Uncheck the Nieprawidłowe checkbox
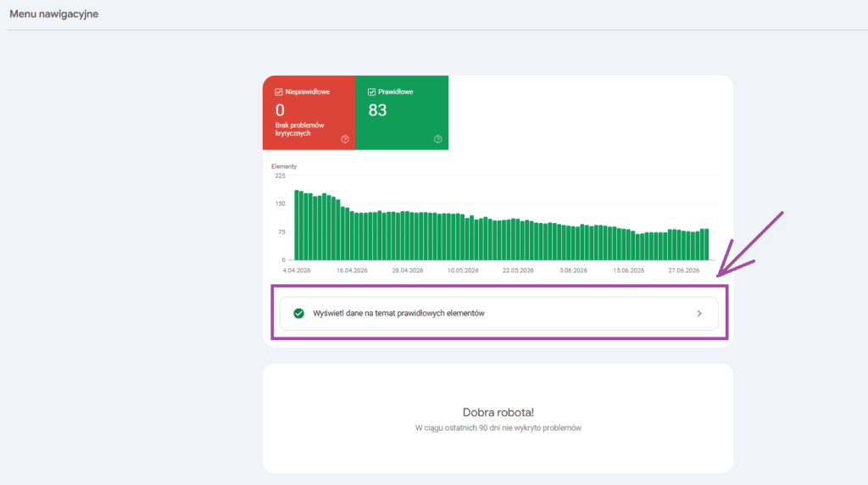The height and width of the screenshot is (485, 868). 278,92
